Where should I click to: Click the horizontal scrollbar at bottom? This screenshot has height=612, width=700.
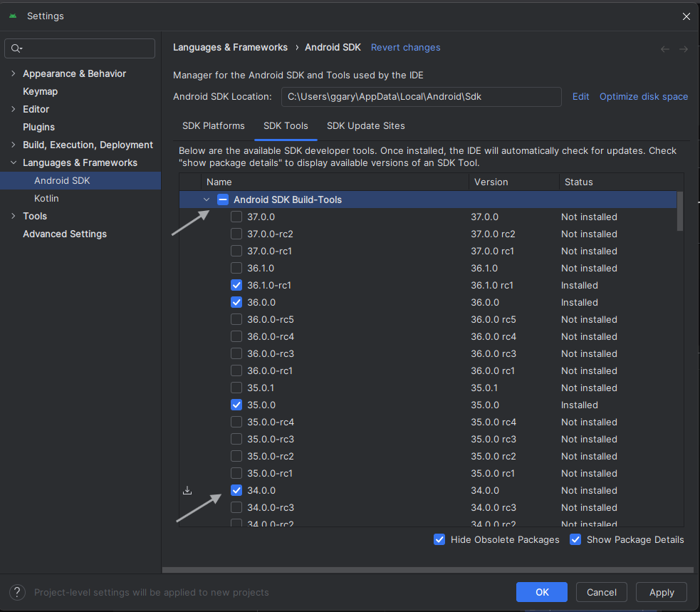point(428,570)
